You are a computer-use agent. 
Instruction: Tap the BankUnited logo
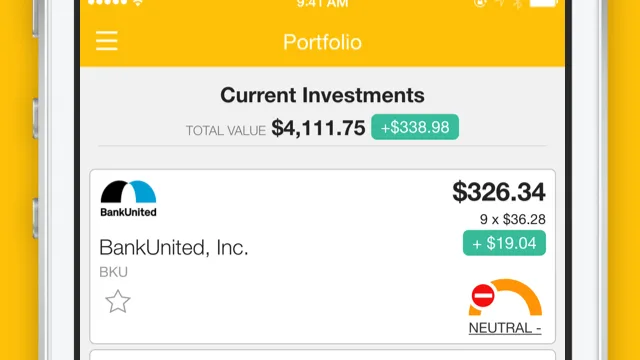tap(128, 199)
